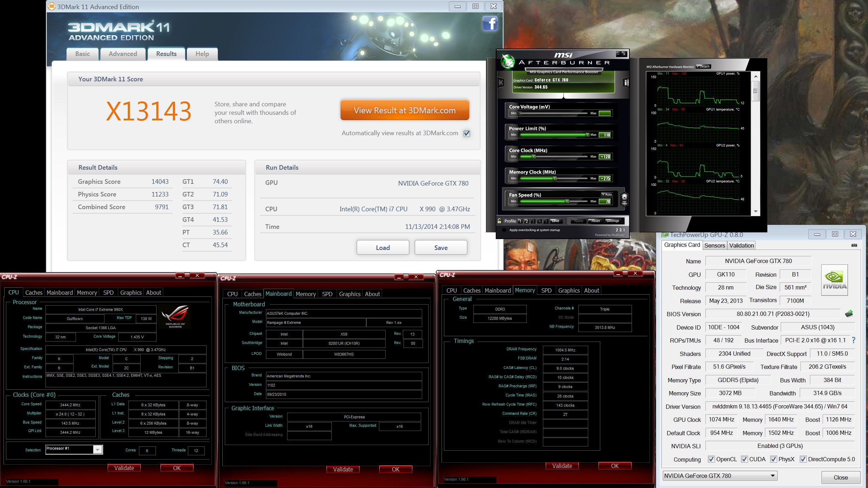Viewport: 868px width, 488px height.
Task: Click the Save button in Run Details
Action: [x=441, y=248]
